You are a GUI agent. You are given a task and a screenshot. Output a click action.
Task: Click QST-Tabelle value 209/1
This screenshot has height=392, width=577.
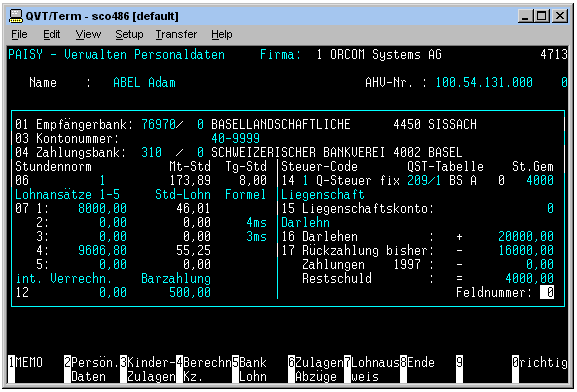point(424,180)
